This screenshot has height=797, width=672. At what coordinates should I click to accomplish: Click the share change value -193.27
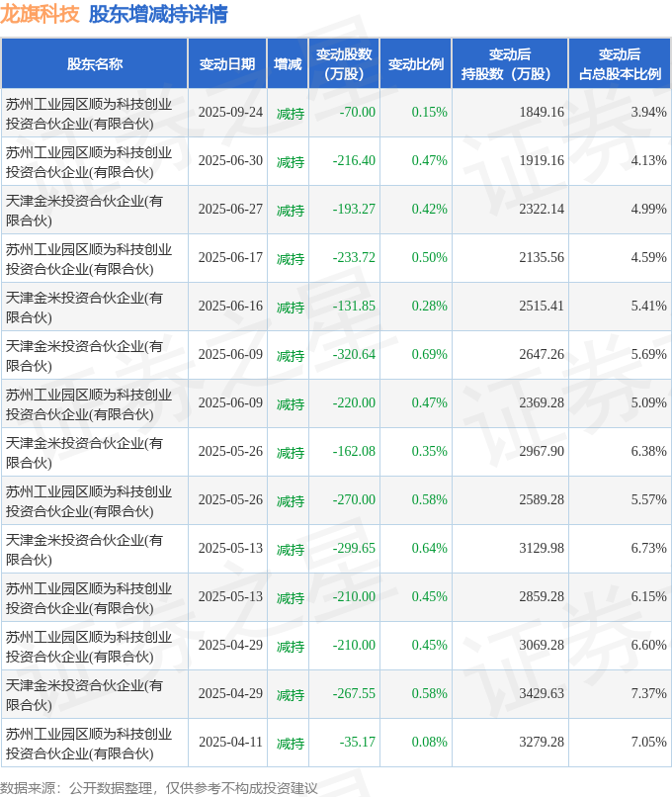pyautogui.click(x=354, y=209)
